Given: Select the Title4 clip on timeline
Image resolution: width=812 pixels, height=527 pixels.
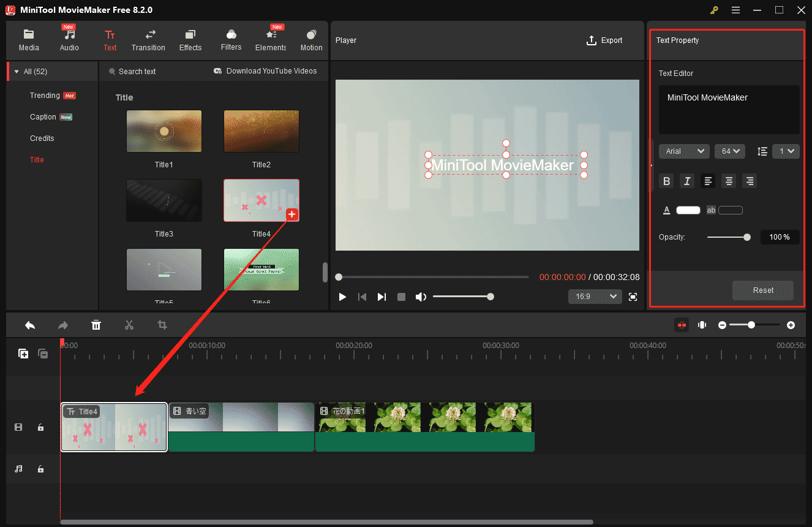Looking at the screenshot, I should click(114, 427).
